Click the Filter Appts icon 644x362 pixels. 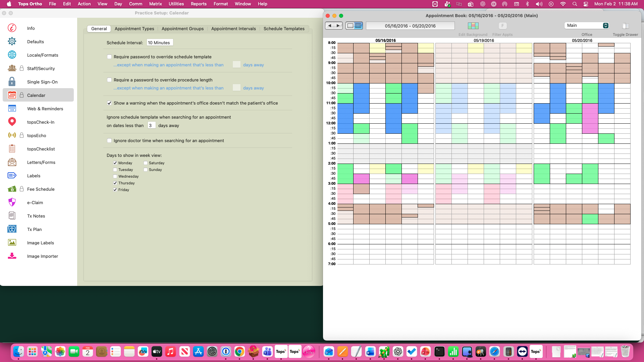502,26
